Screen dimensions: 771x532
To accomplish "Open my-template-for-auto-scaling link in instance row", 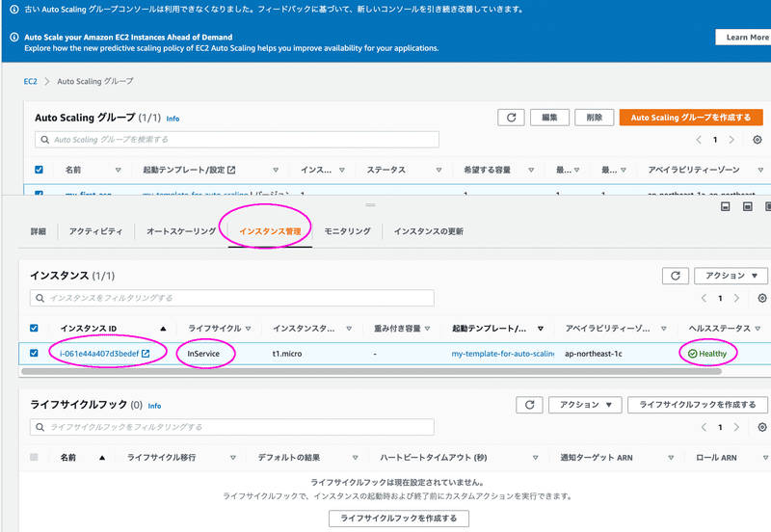I will (502, 353).
